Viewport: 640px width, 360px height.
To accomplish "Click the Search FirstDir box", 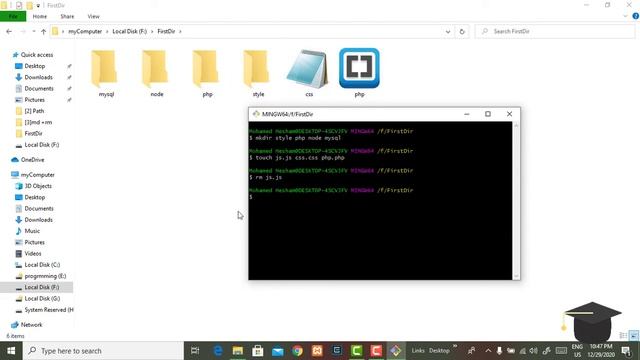I will [x=555, y=31].
